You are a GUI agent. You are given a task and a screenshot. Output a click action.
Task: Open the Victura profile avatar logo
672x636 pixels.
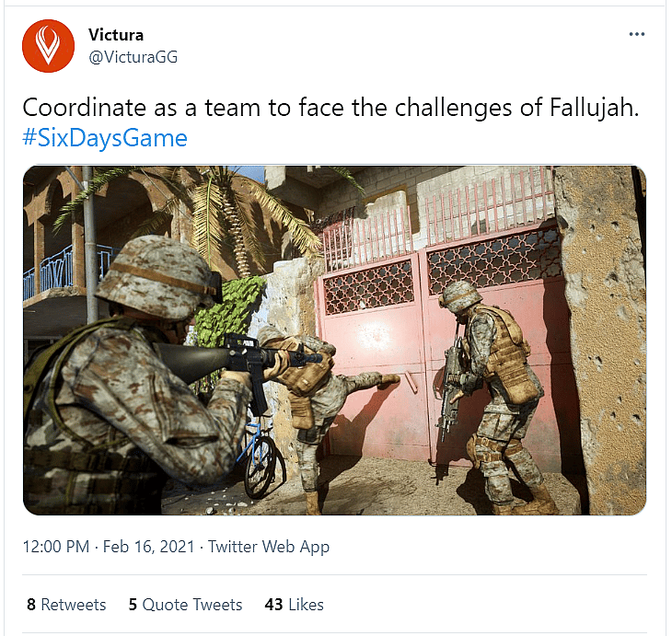click(x=48, y=46)
